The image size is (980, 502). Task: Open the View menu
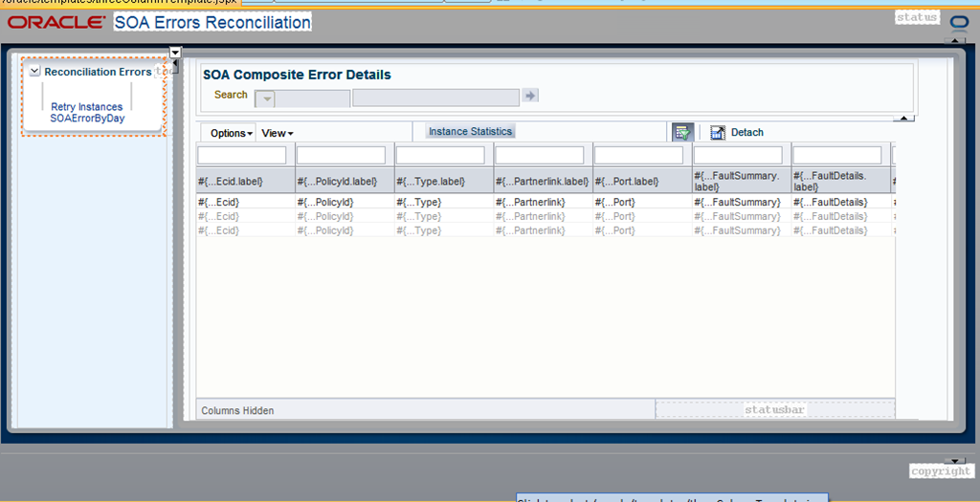tap(277, 133)
